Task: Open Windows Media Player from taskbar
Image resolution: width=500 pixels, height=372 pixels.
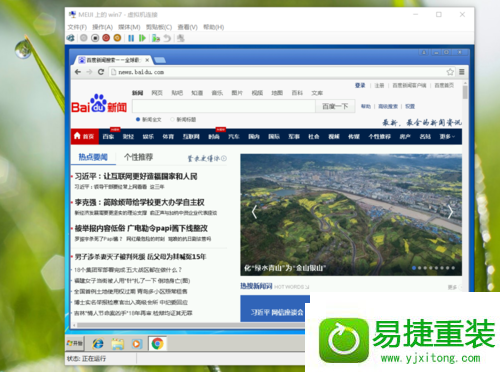Action: click(x=137, y=344)
